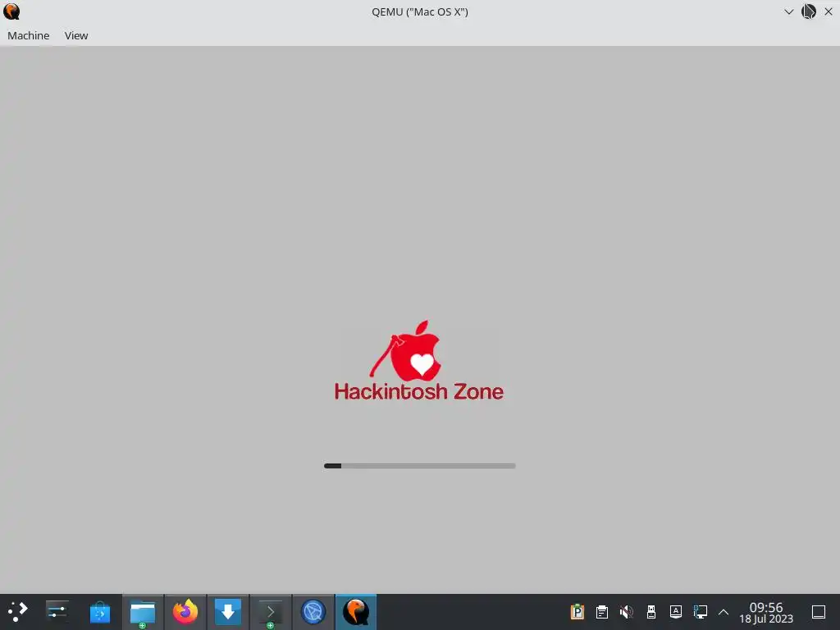Open the clipboard tray icon
Viewport: 840px width, 630px height.
click(x=601, y=612)
